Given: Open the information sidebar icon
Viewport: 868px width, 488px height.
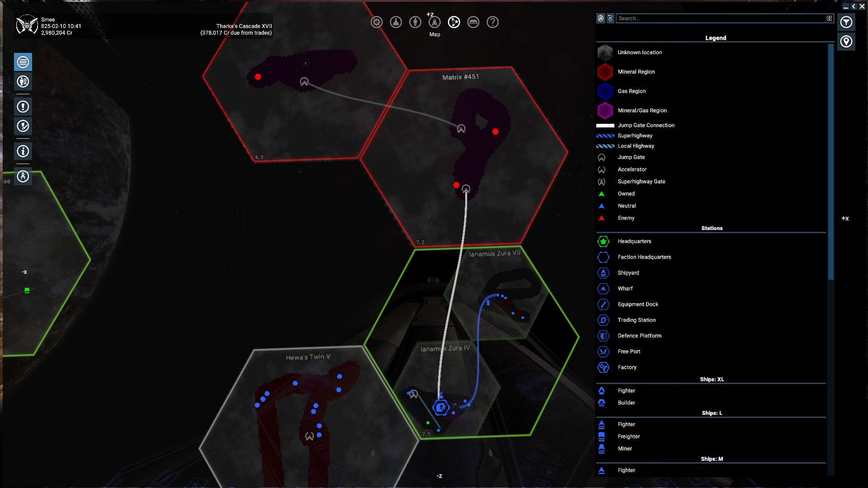Looking at the screenshot, I should (x=23, y=151).
